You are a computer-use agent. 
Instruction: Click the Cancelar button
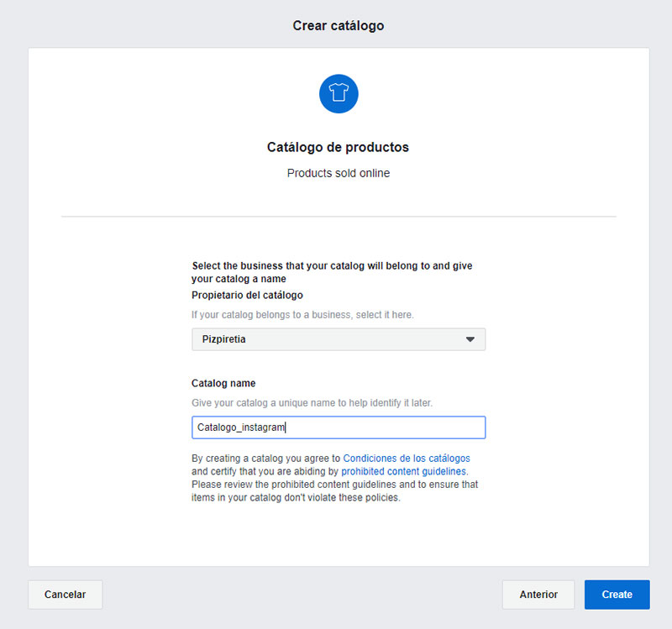[66, 595]
